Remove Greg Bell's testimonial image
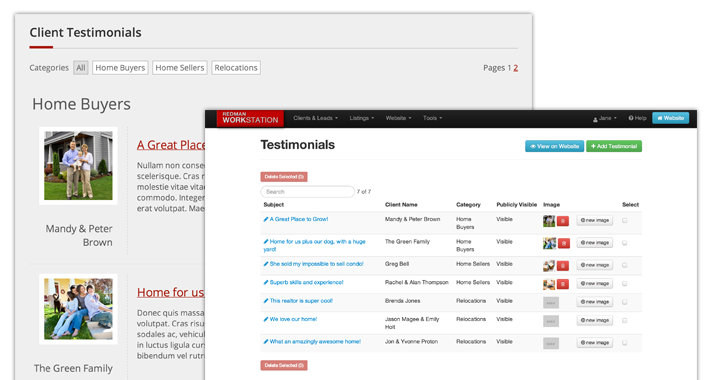The width and height of the screenshot is (712, 380). point(563,266)
